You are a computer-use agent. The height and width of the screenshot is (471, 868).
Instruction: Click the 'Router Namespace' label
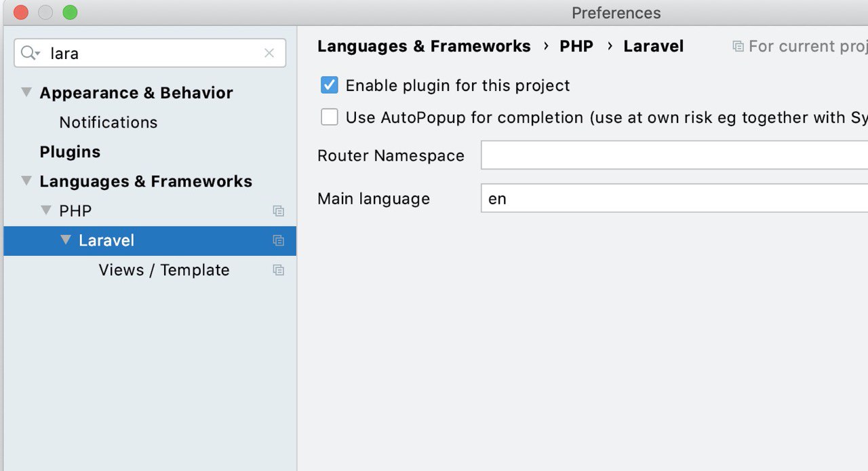(391, 155)
